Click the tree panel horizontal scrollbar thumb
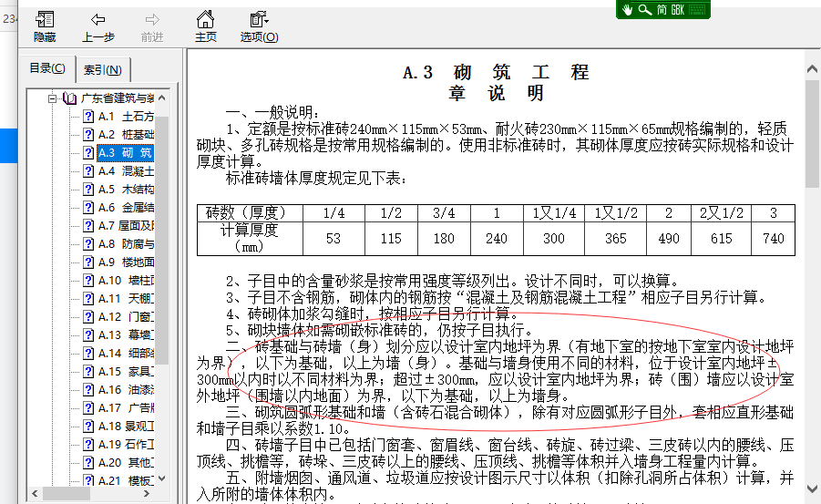Image resolution: width=821 pixels, height=504 pixels. pos(66,494)
